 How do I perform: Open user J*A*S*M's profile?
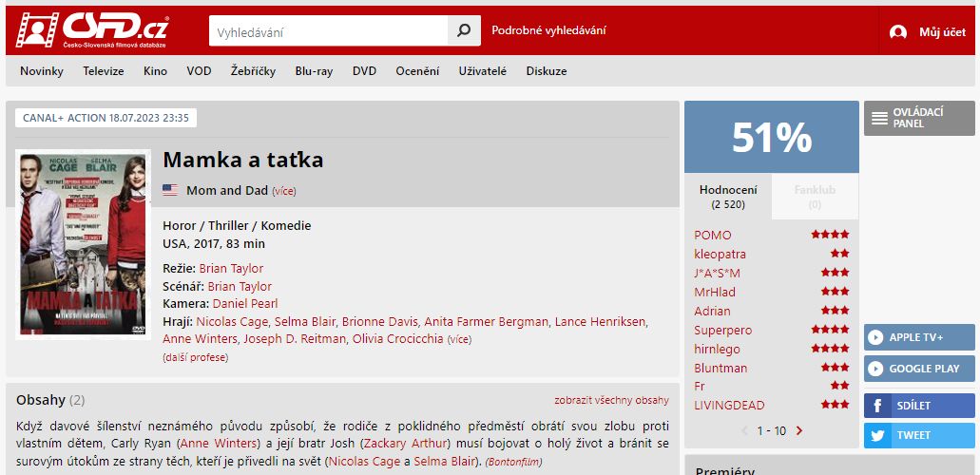point(717,274)
